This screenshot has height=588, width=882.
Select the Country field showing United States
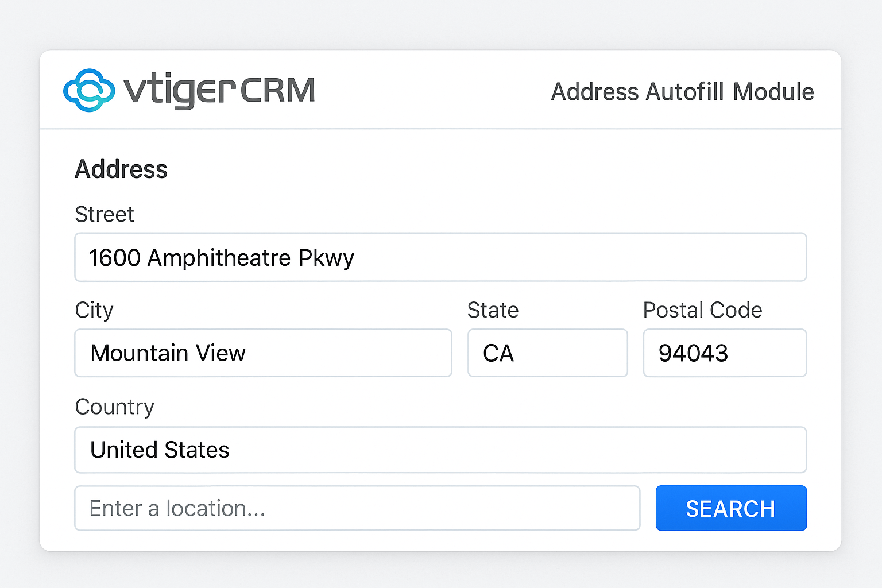[x=440, y=450]
